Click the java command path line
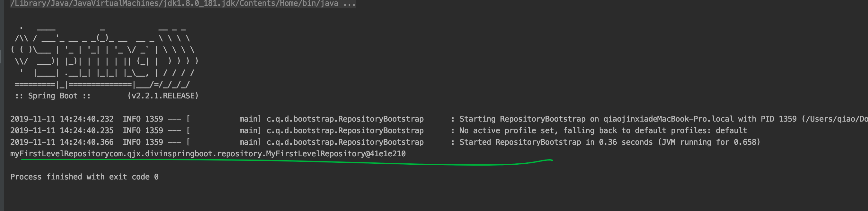Viewport: 868px width, 211px height. (183, 4)
